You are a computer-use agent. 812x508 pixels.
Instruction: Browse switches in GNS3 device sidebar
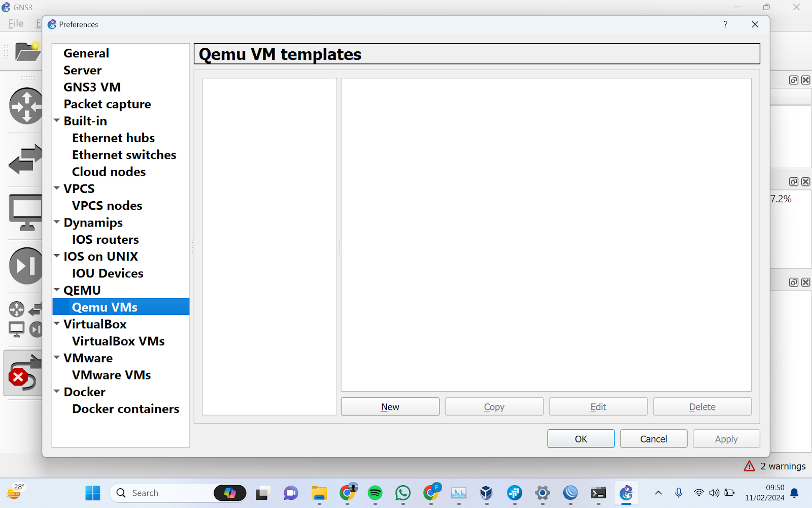(25, 159)
